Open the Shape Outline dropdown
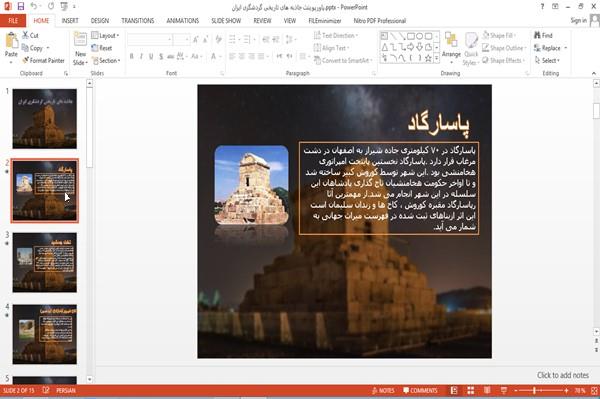Screen dimensions: 600x399 505,48
